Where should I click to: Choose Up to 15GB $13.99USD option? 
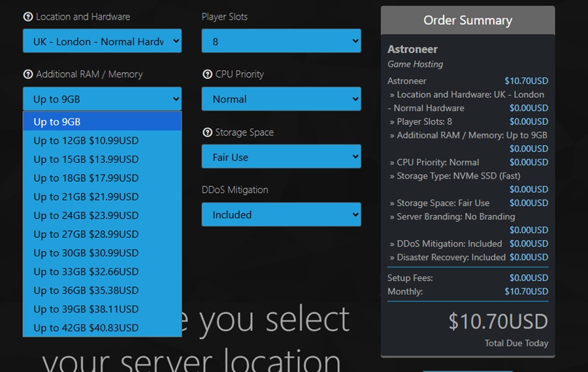(102, 159)
